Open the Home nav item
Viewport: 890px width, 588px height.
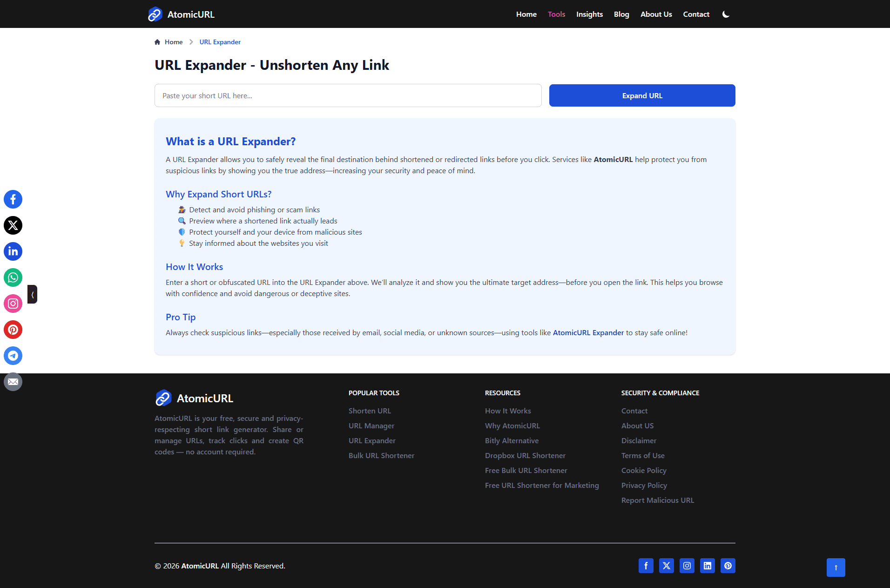click(526, 14)
